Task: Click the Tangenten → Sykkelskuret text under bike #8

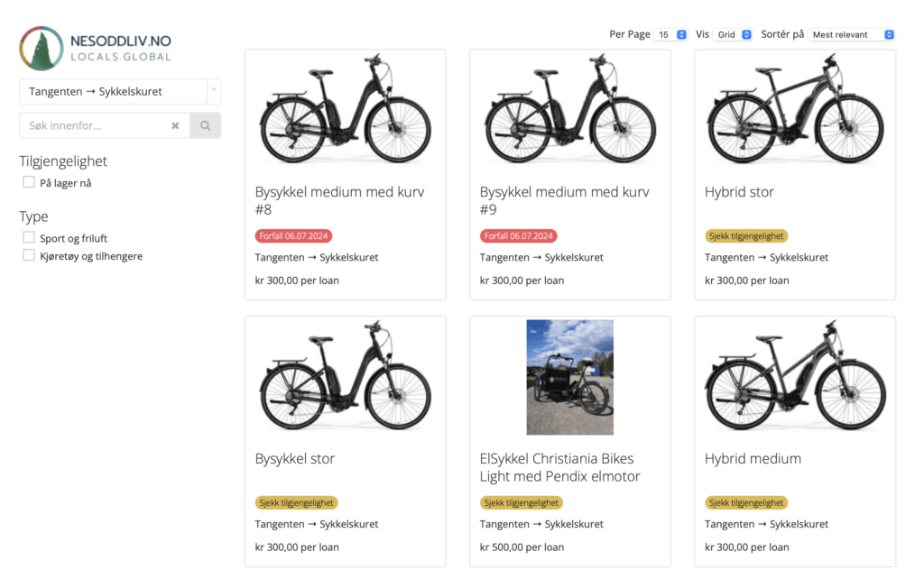Action: click(317, 257)
